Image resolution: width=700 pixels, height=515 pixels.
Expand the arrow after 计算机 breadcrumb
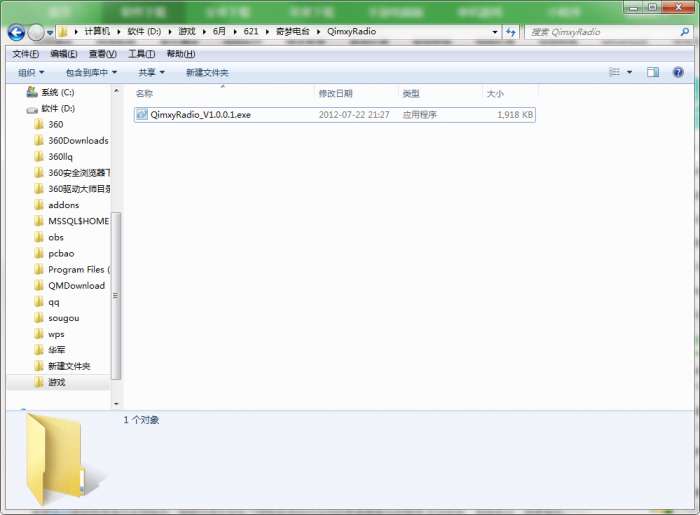tap(119, 32)
